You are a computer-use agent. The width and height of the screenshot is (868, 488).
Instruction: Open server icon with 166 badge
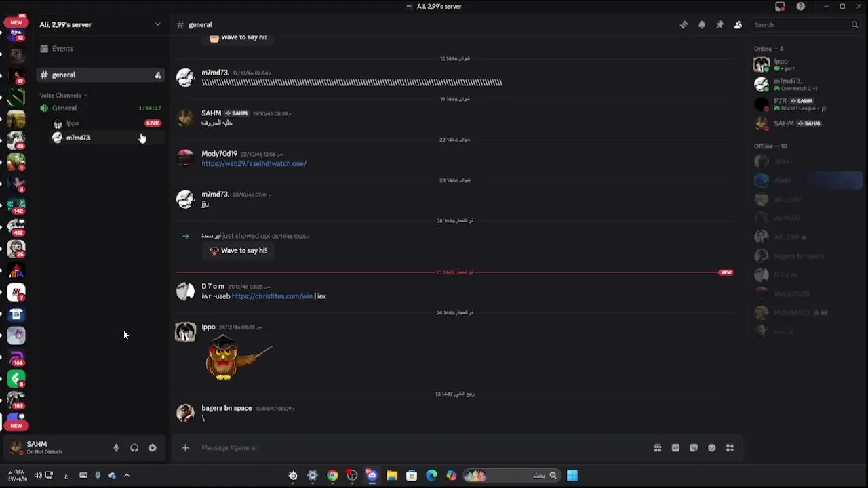16,358
